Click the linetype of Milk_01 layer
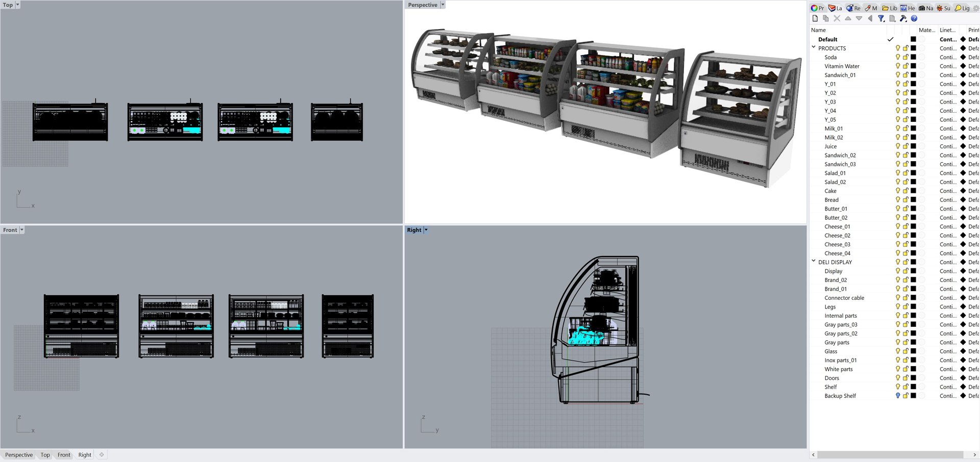This screenshot has width=980, height=462. (948, 129)
